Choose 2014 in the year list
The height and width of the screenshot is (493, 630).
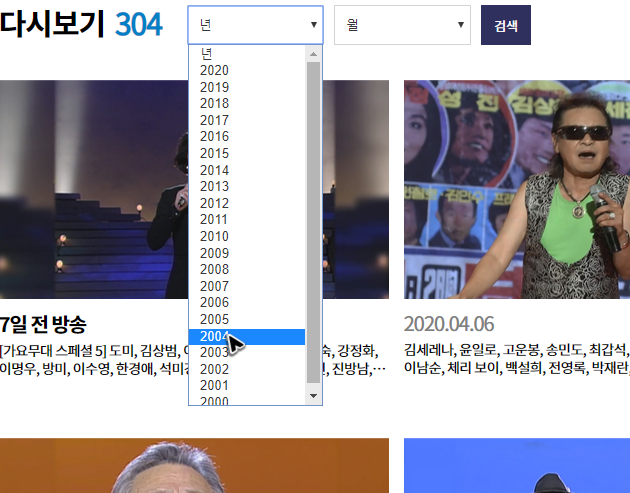point(247,170)
